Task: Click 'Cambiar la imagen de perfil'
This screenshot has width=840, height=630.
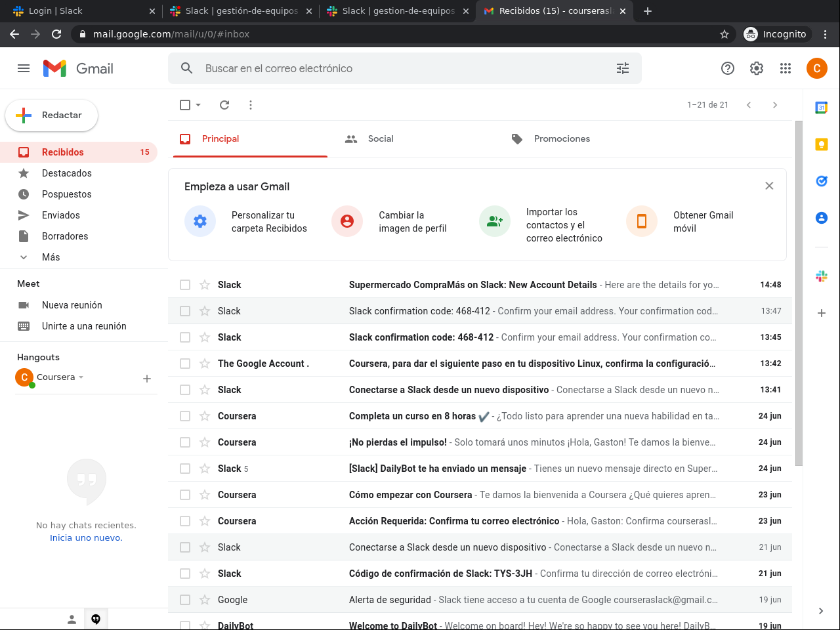Action: tap(390, 222)
